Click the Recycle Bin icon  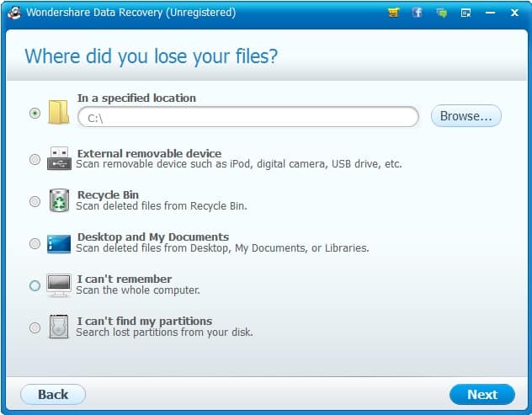pos(59,200)
